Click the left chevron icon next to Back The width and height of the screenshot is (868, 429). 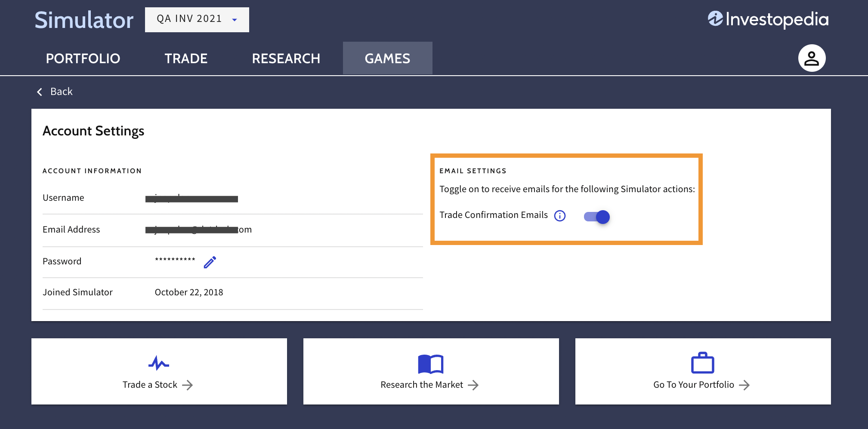coord(40,92)
